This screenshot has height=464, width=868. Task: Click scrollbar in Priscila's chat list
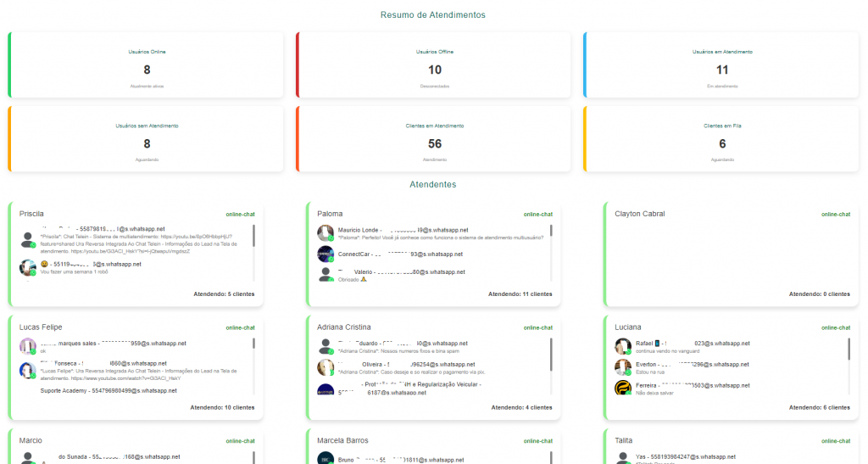[253, 236]
